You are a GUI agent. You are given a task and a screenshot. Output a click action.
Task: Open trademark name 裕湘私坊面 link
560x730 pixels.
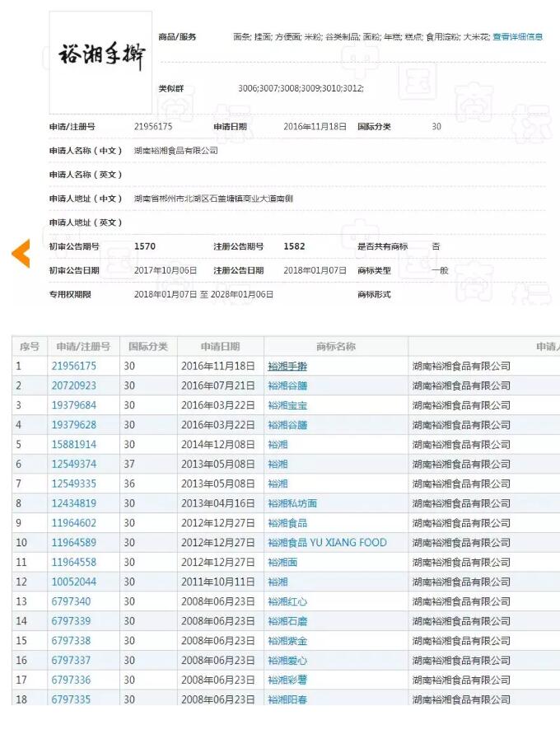pyautogui.click(x=292, y=503)
